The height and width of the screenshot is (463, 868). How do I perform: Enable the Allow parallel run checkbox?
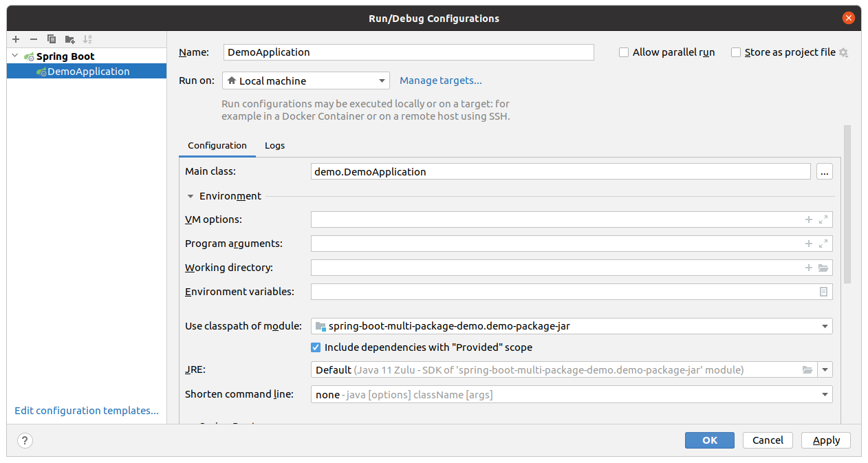(624, 52)
